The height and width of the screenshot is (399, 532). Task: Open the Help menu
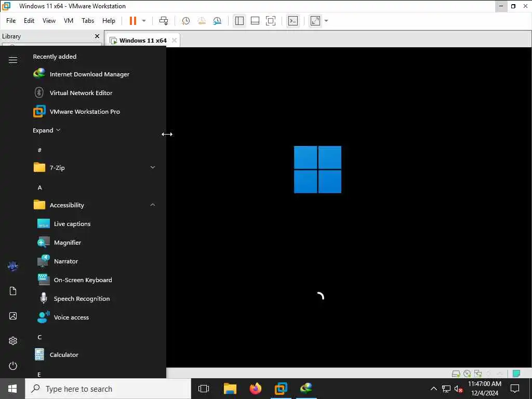[109, 21]
